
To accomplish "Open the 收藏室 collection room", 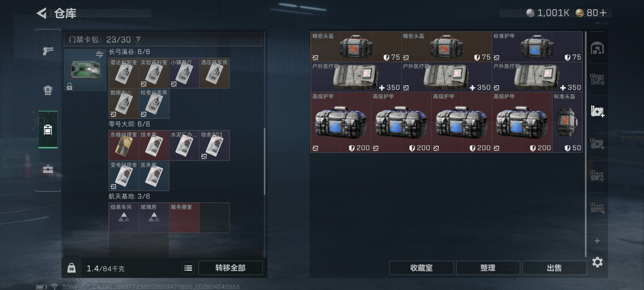I will [421, 268].
